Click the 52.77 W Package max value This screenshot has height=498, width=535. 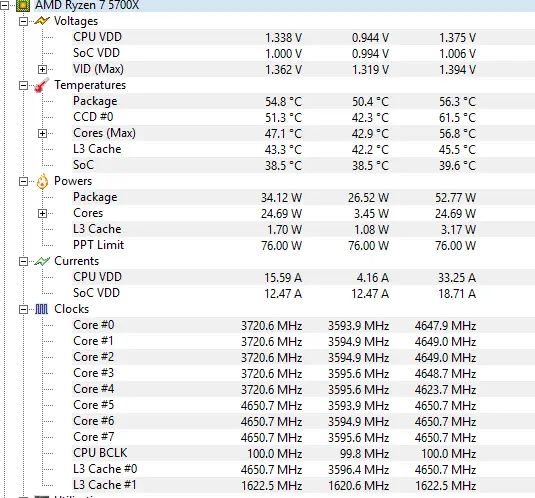point(456,197)
